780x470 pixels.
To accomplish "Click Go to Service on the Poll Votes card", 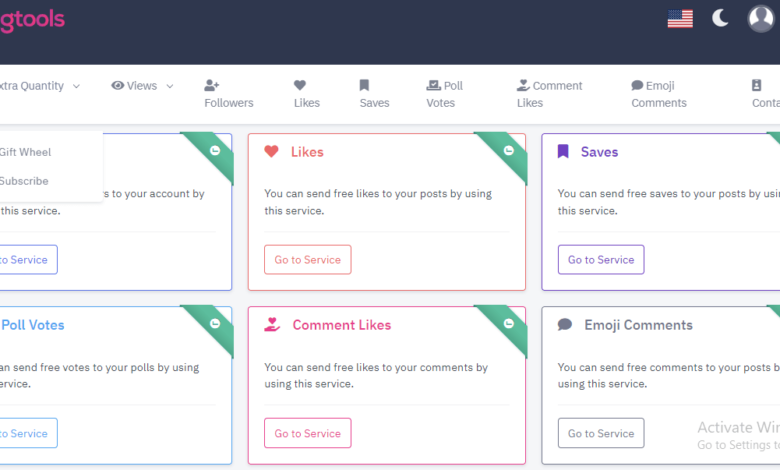I will [28, 433].
